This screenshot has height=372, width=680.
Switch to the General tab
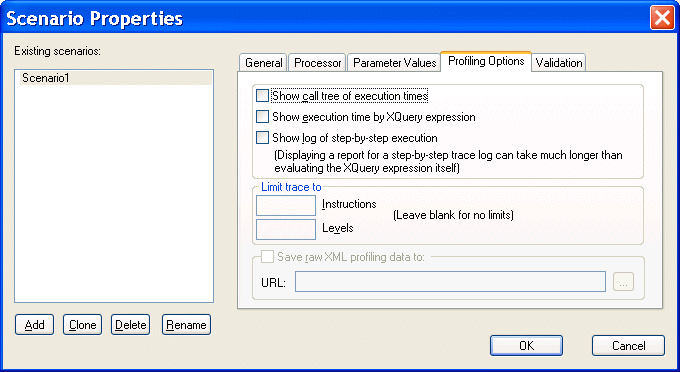coord(263,63)
